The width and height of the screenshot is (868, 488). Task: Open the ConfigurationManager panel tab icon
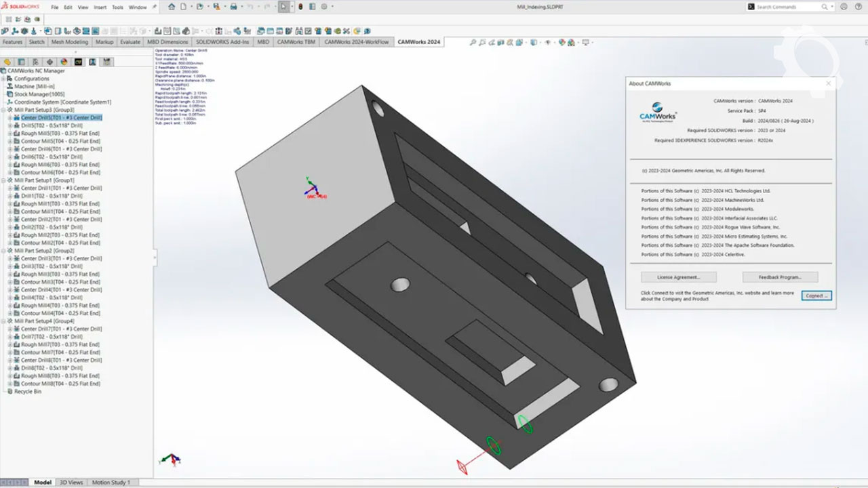pyautogui.click(x=36, y=62)
